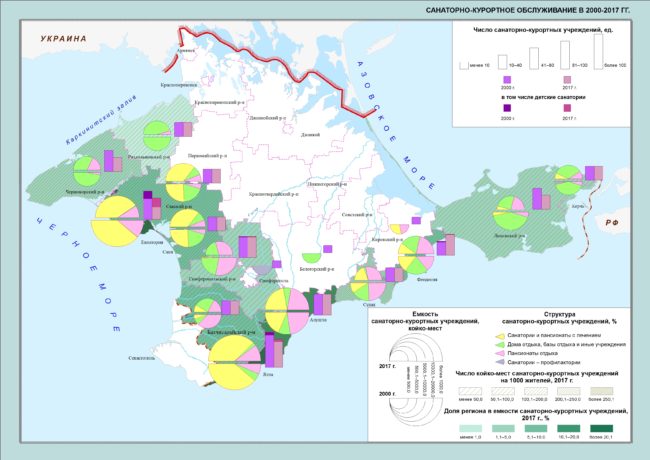Click the Leninsky district pie chart

(511, 213)
